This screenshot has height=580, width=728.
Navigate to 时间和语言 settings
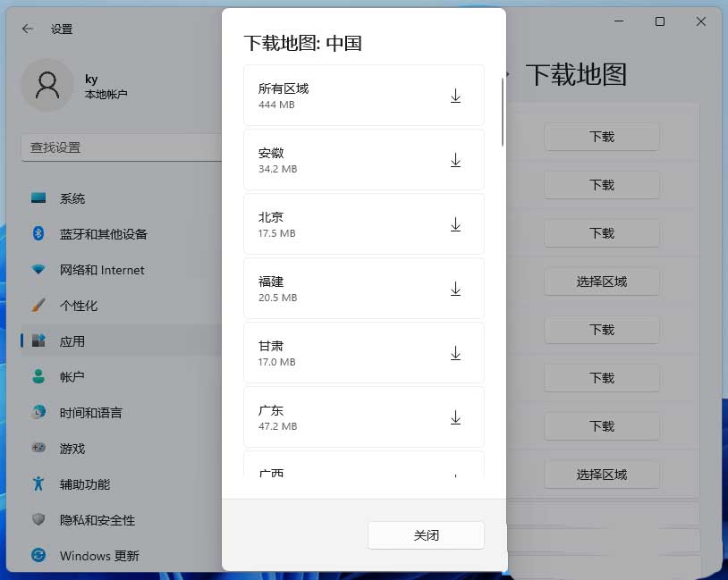(x=90, y=413)
